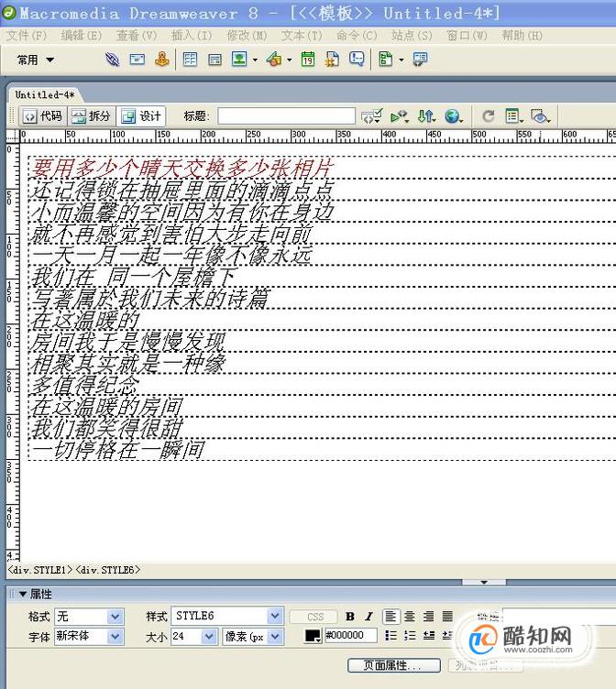The width and height of the screenshot is (616, 689).
Task: Click the Tag Chooser icon
Action: (420, 59)
